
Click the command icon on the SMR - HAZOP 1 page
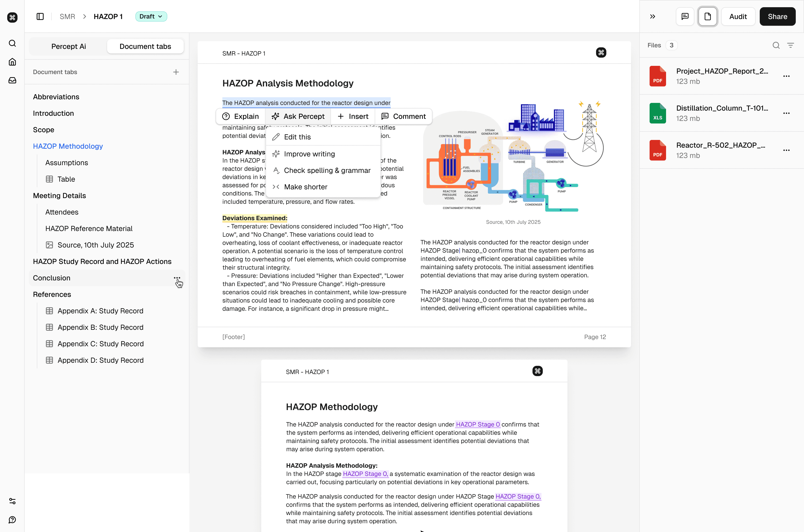click(x=601, y=52)
